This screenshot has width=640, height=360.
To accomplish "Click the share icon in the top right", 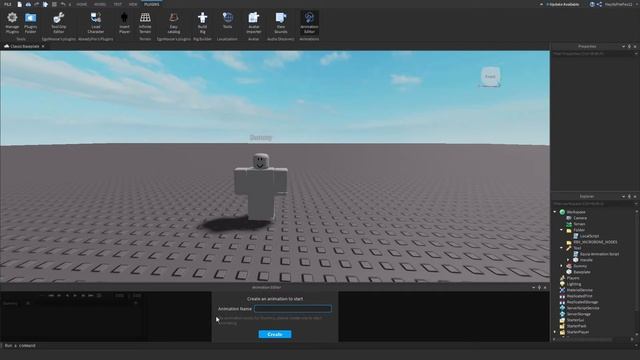I will 599,4.
